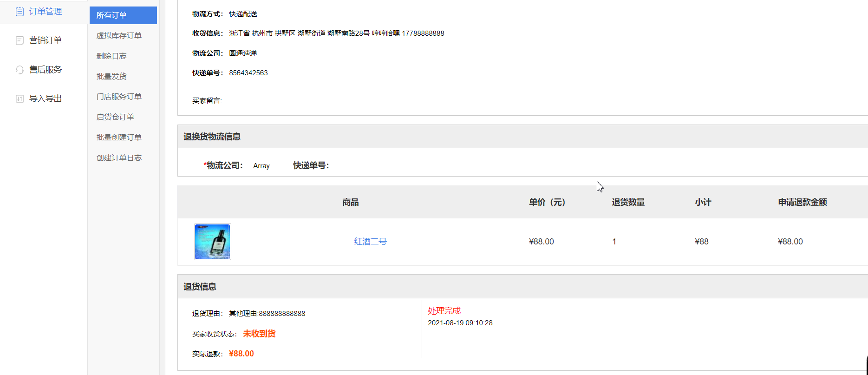
Task: Go to 批量发货 page
Action: (x=111, y=76)
